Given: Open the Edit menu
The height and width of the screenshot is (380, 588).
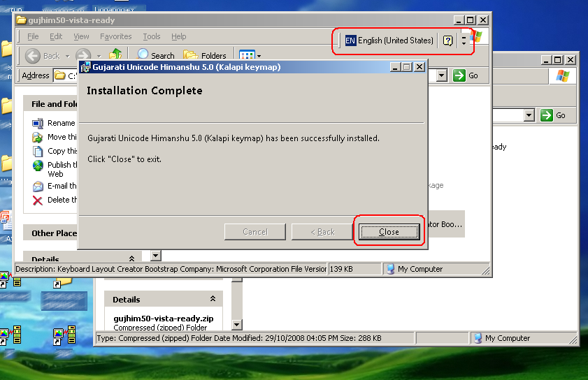Looking at the screenshot, I should pyautogui.click(x=56, y=36).
